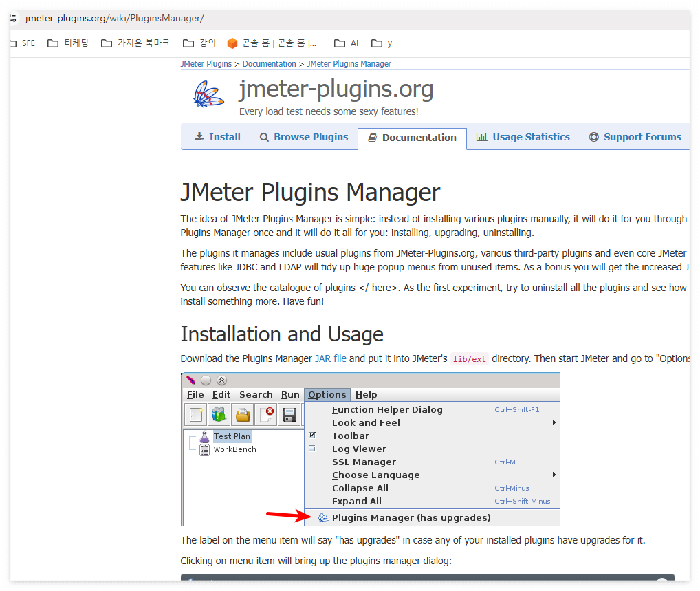This screenshot has height=591, width=700.
Task: Click the JMeter feather window icon in screenshot
Action: (x=190, y=380)
